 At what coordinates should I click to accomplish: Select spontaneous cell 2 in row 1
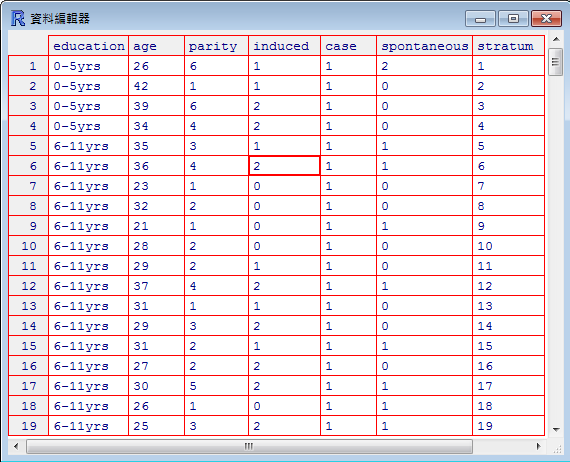[x=424, y=66]
